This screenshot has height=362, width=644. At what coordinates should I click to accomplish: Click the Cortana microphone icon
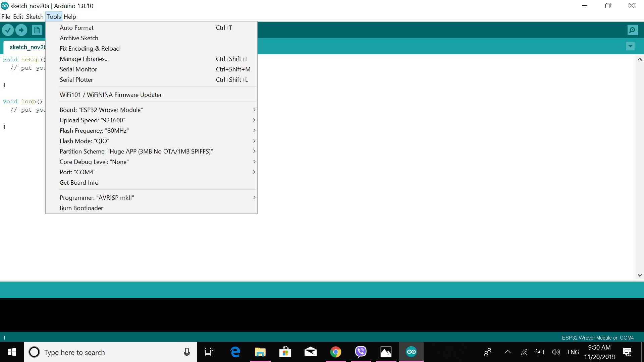pos(187,352)
